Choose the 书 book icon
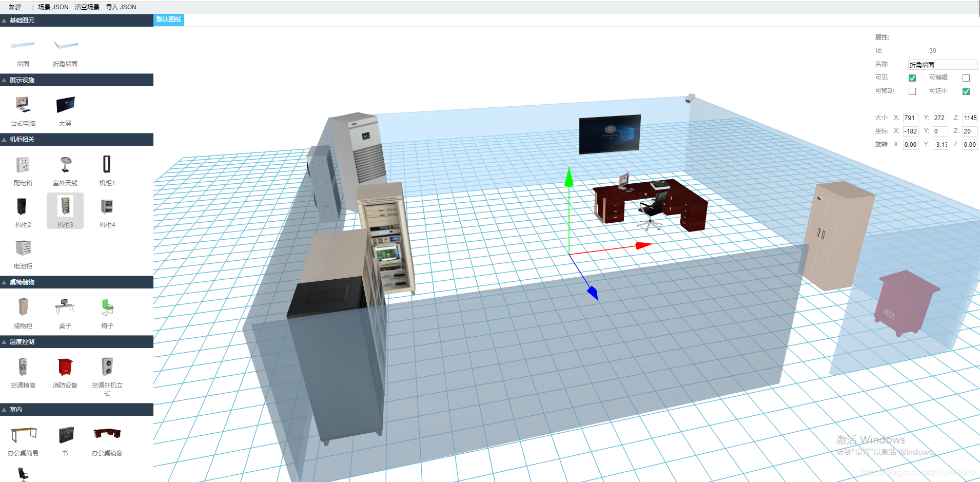The height and width of the screenshot is (482, 980). [x=66, y=435]
